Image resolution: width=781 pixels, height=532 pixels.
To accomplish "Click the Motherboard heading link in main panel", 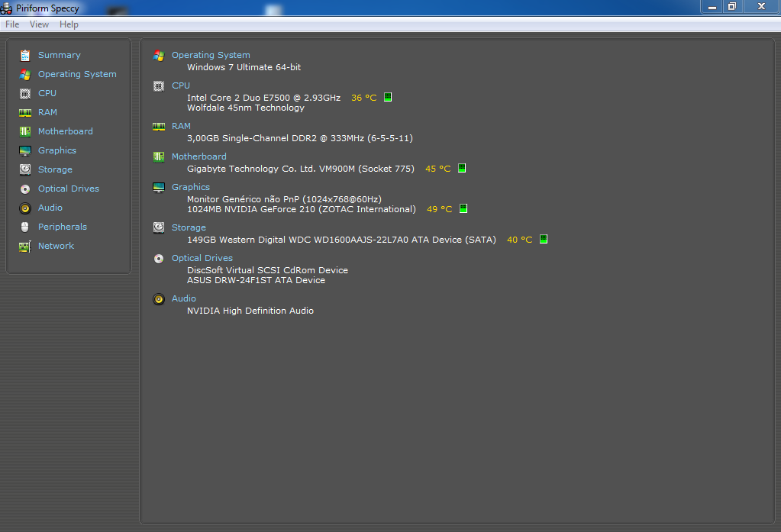I will pyautogui.click(x=198, y=157).
